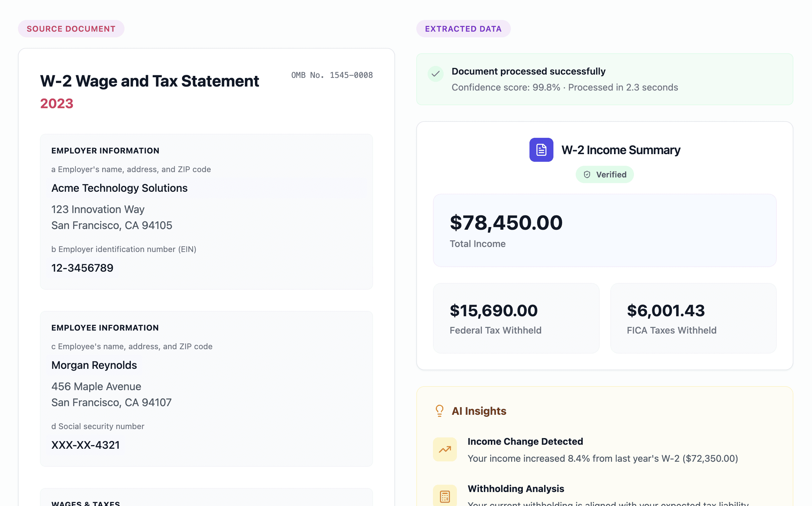Viewport: 812px width, 506px height.
Task: Click the AI Insights lightbulb icon
Action: click(x=439, y=410)
